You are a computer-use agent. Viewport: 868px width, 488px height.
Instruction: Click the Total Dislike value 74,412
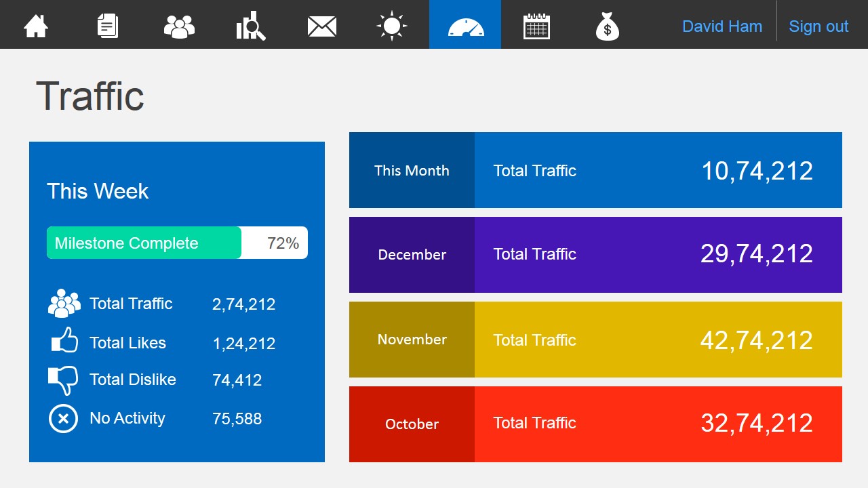pos(237,380)
